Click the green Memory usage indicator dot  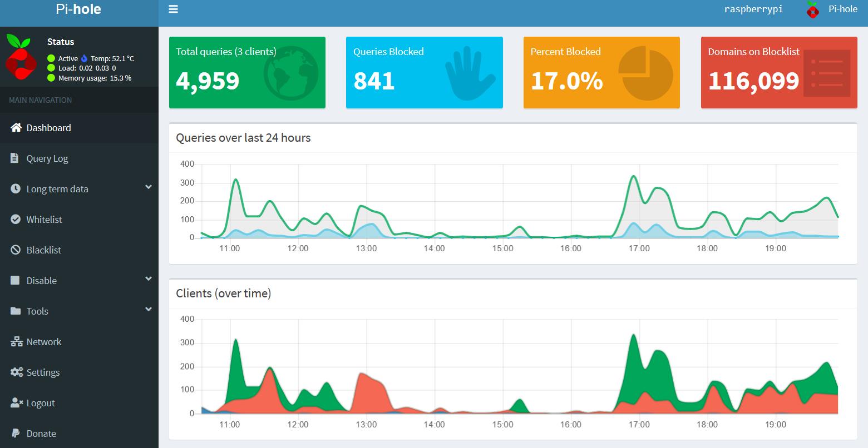coord(51,78)
